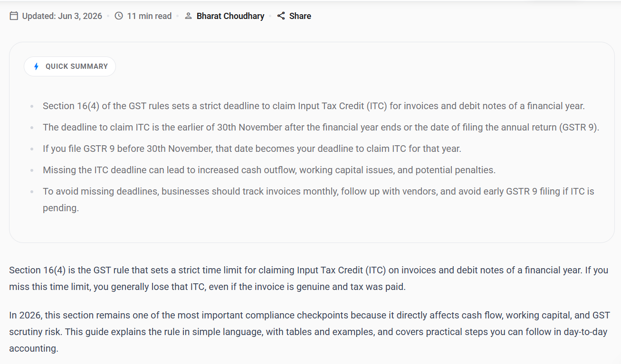Click the calendar icon beside Updated date
The height and width of the screenshot is (364, 621).
(x=14, y=16)
